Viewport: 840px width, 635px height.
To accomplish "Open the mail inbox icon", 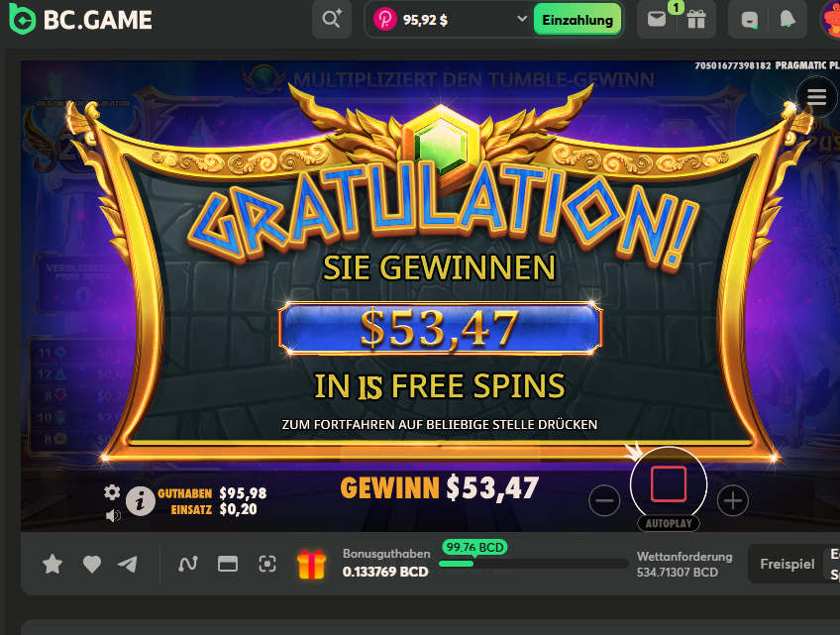I will point(657,20).
